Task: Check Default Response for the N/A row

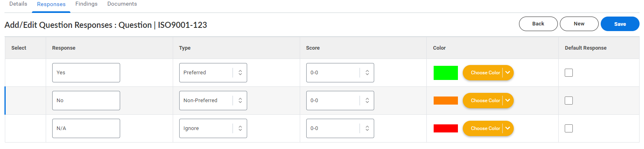Action: tap(569, 128)
